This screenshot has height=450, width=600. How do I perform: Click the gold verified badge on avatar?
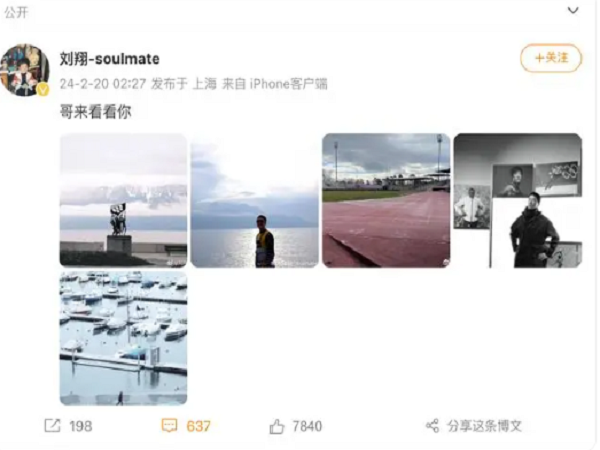click(43, 90)
